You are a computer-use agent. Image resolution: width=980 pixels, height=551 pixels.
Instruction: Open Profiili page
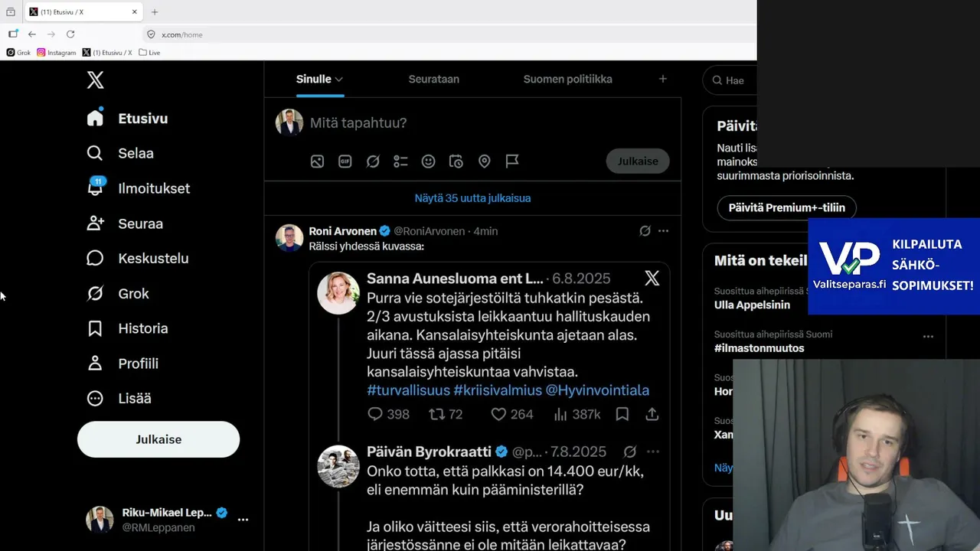pyautogui.click(x=122, y=364)
